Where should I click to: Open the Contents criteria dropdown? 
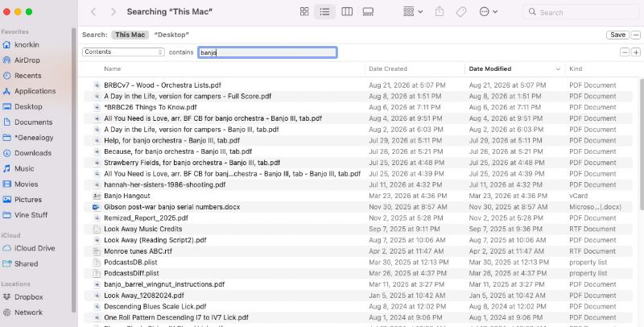click(x=123, y=52)
